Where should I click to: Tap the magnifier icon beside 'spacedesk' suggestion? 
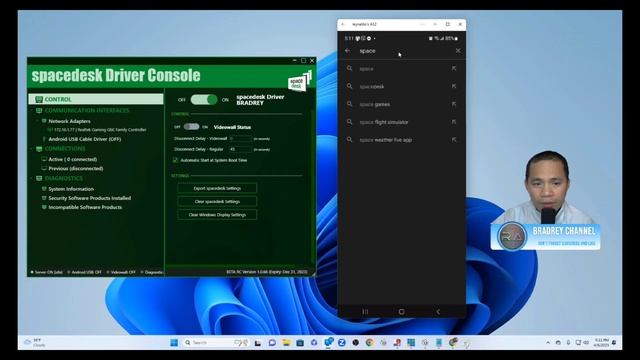point(349,86)
